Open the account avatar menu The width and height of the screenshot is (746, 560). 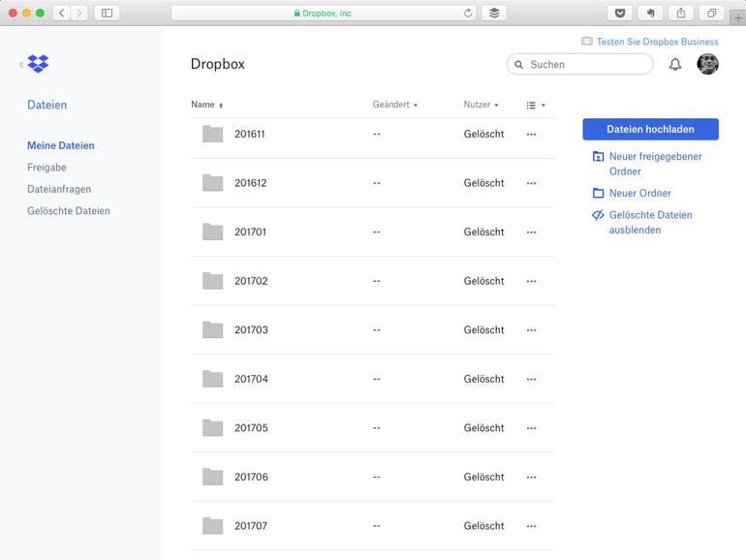point(707,64)
